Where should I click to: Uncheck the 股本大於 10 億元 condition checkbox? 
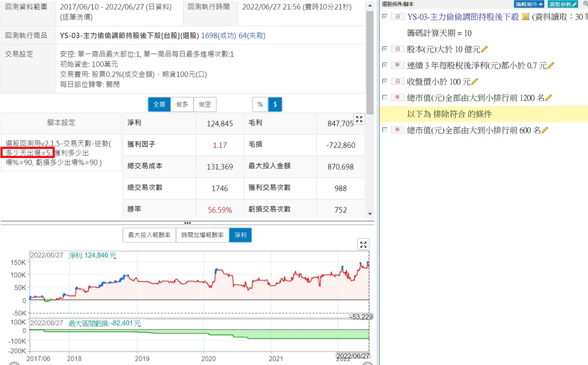385,49
